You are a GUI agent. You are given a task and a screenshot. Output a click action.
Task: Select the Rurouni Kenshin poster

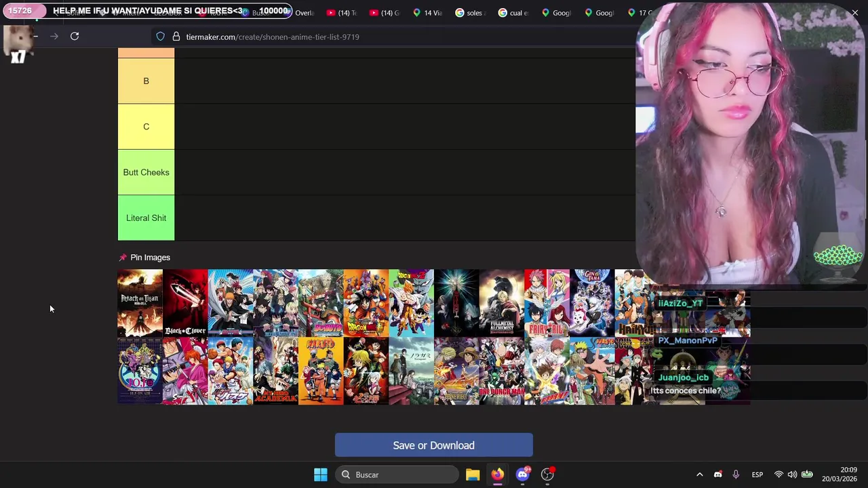pos(185,371)
